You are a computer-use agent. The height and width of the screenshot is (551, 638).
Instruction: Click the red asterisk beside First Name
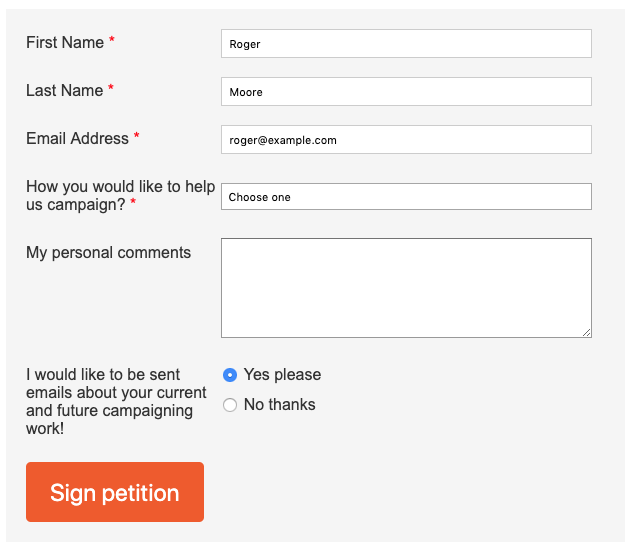tap(112, 41)
